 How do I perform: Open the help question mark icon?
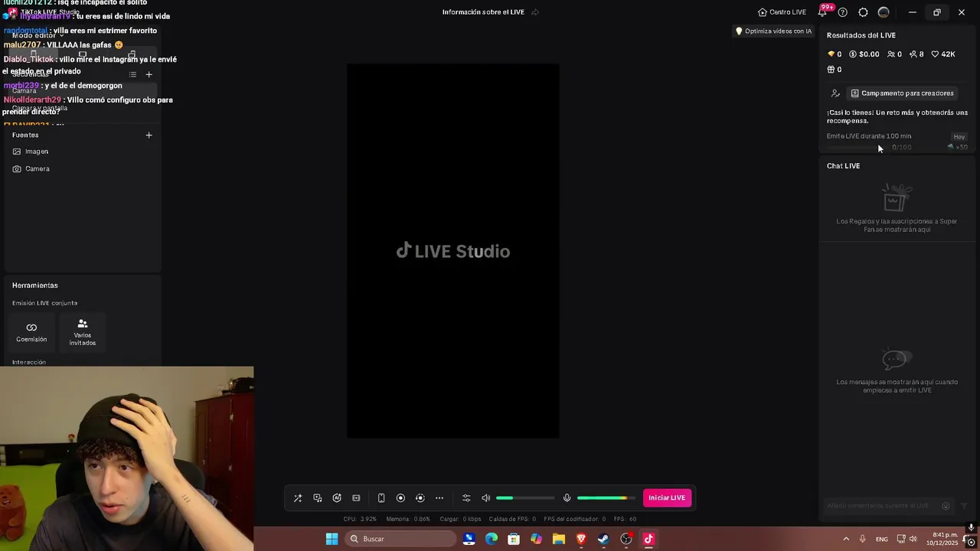(x=842, y=12)
